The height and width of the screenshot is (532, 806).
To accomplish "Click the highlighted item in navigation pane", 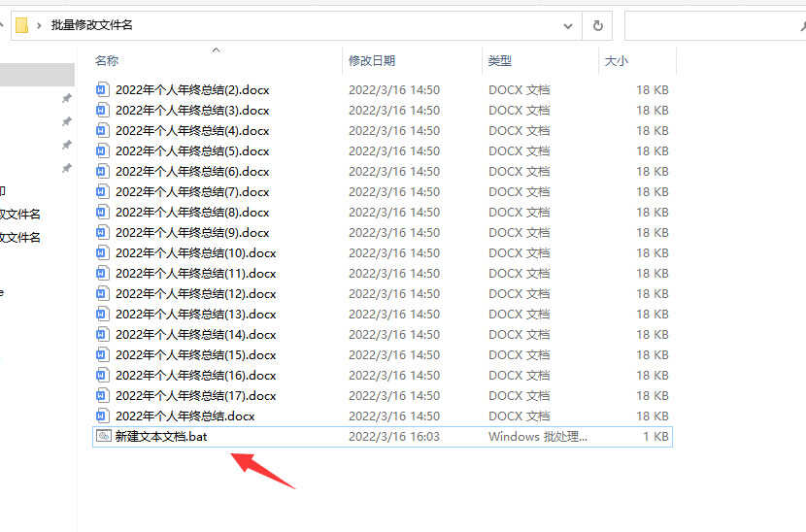I will coord(37,75).
